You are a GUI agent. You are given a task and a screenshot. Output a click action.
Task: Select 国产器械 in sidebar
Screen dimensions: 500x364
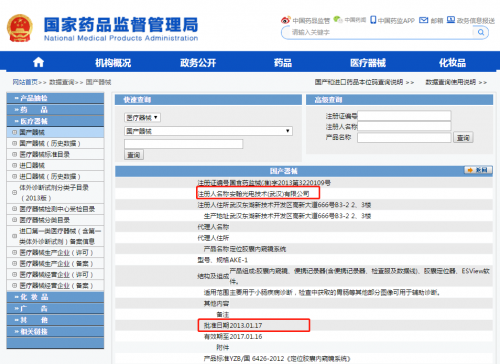click(x=55, y=132)
